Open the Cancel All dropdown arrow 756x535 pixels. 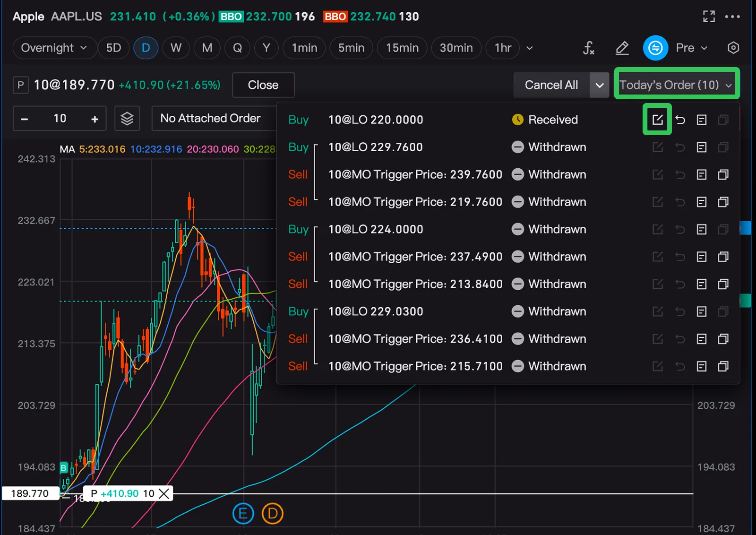[599, 85]
